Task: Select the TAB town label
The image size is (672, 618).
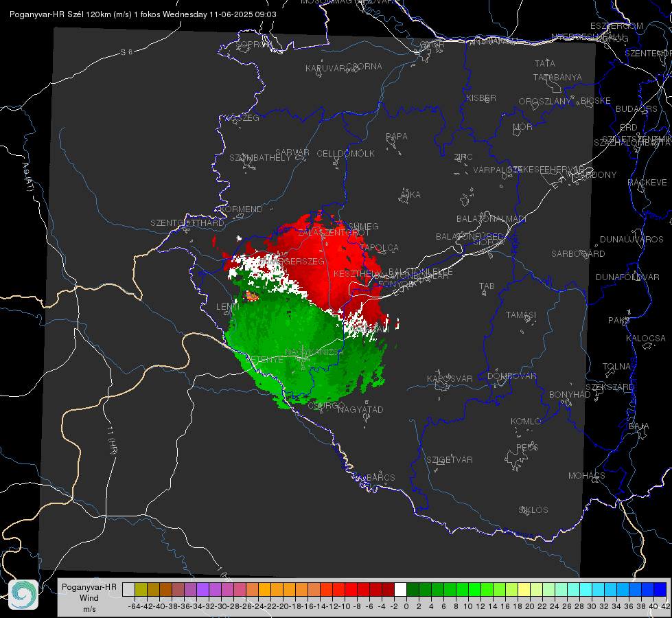Action: 487,286
